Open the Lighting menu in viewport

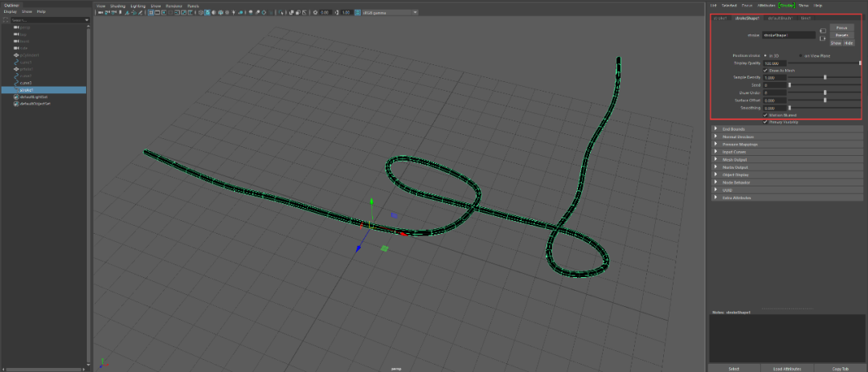(138, 6)
